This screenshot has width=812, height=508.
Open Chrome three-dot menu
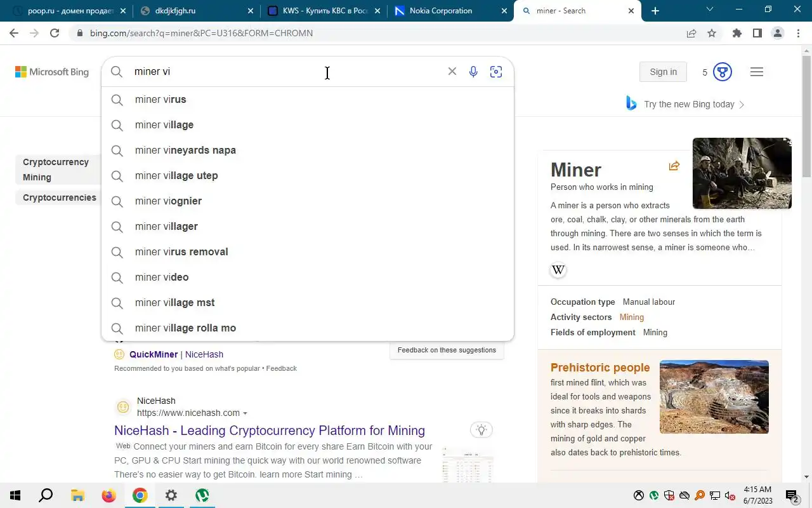[x=797, y=33]
